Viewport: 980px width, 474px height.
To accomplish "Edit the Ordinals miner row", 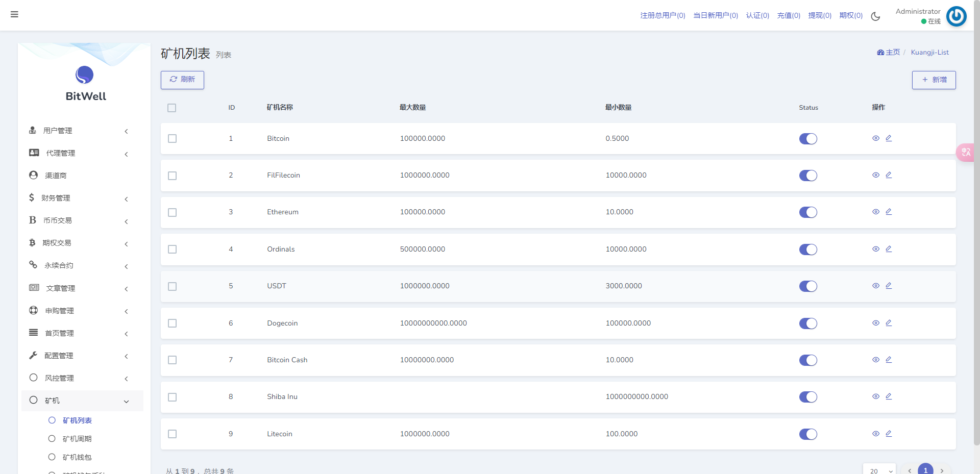I will click(889, 249).
